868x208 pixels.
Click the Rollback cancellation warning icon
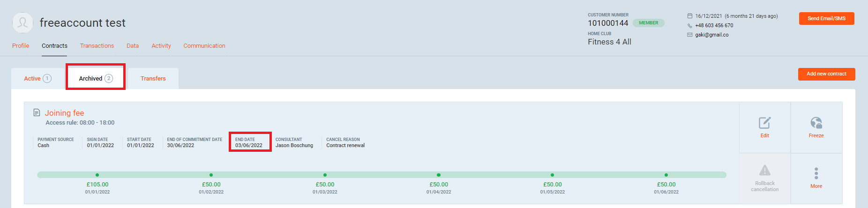[764, 170]
